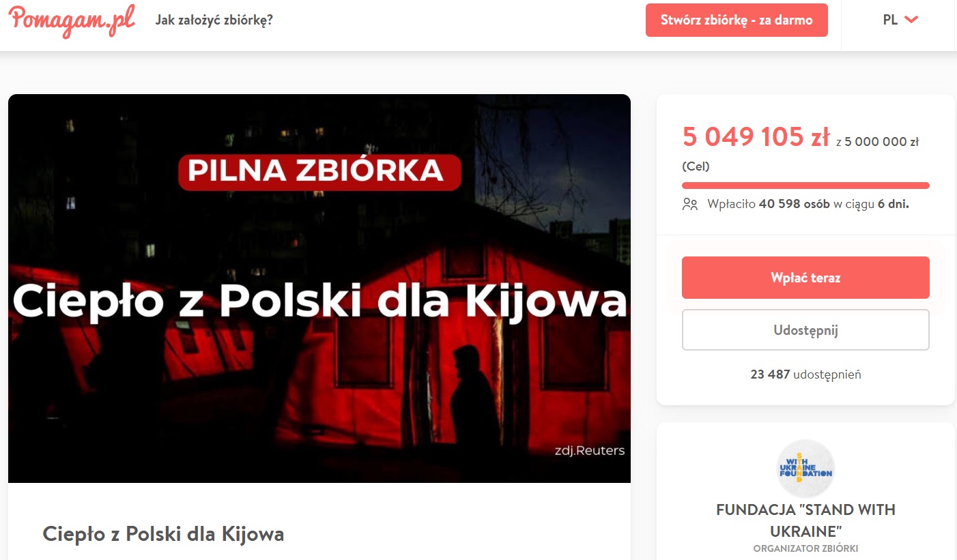Open the campaign tent cover image
The image size is (957, 560).
(x=319, y=289)
